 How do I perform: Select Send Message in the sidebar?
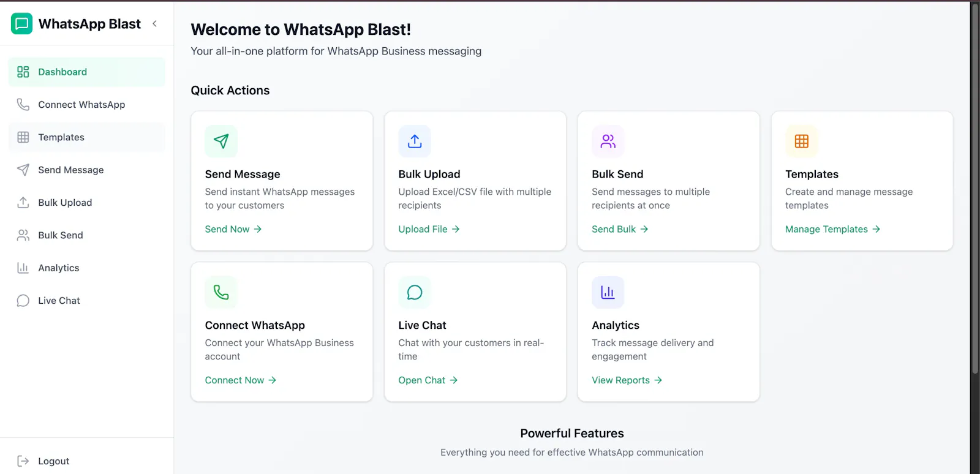(x=87, y=170)
